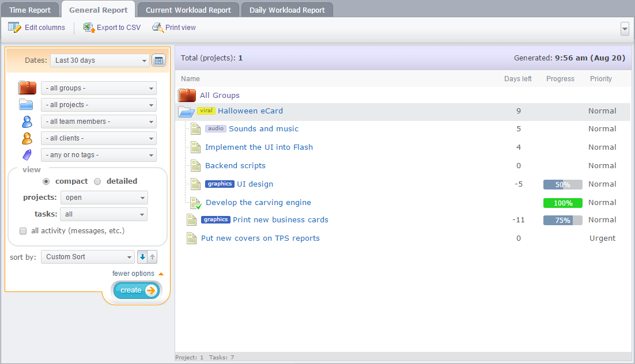Collapse options with fewer options link
635x364 pixels.
[134, 274]
